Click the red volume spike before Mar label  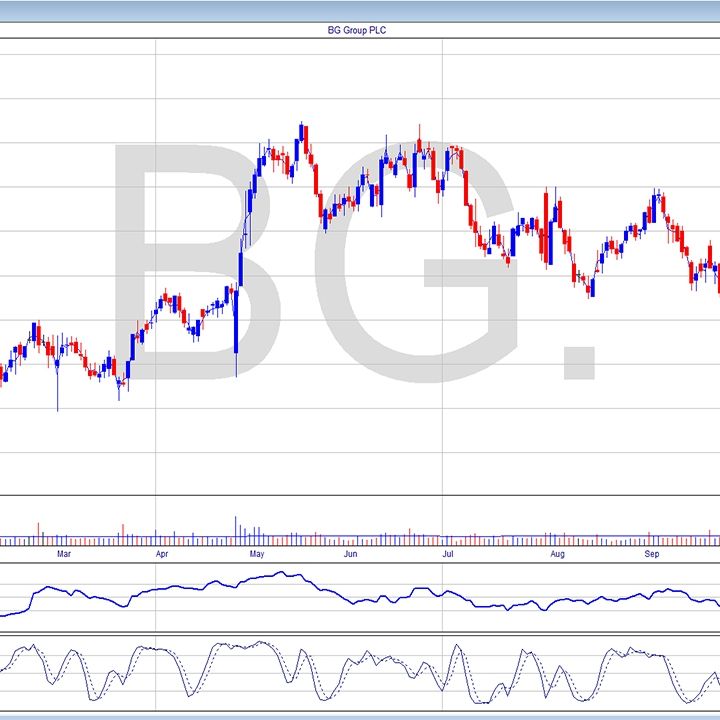38,530
